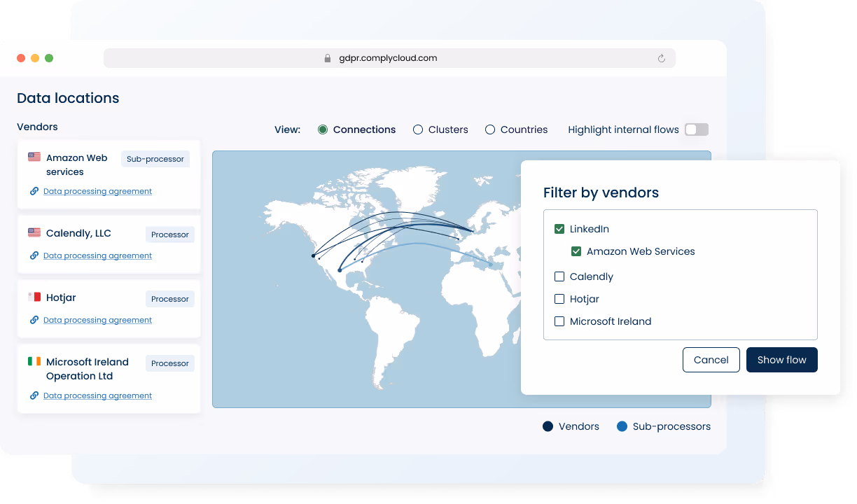The image size is (857, 504).
Task: Check the Calendly checkbox
Action: point(559,276)
